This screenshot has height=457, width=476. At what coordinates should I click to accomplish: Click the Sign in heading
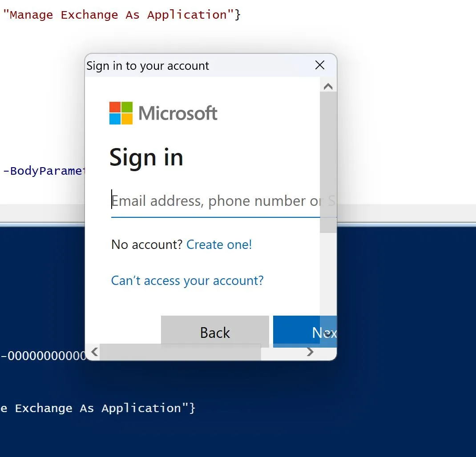tap(146, 157)
